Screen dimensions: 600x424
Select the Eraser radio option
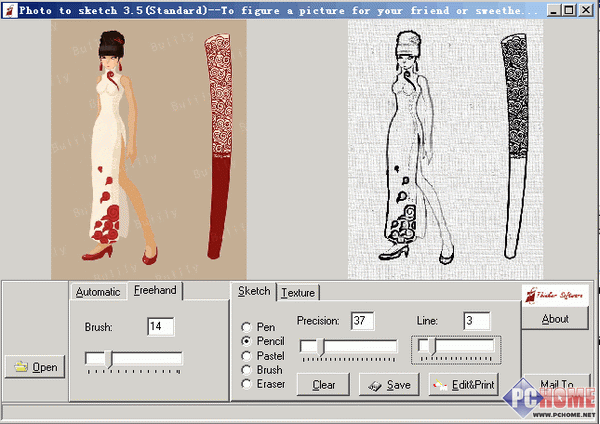[x=263, y=384]
